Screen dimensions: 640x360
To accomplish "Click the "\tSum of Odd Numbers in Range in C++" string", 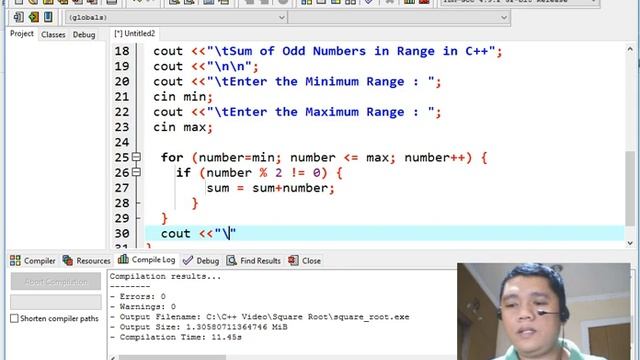I will [351, 51].
